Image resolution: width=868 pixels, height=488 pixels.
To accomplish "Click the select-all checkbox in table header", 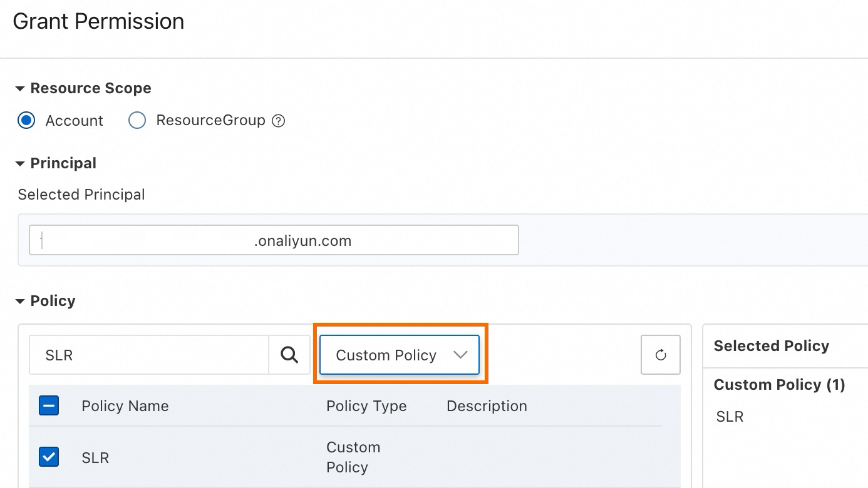I will [48, 405].
